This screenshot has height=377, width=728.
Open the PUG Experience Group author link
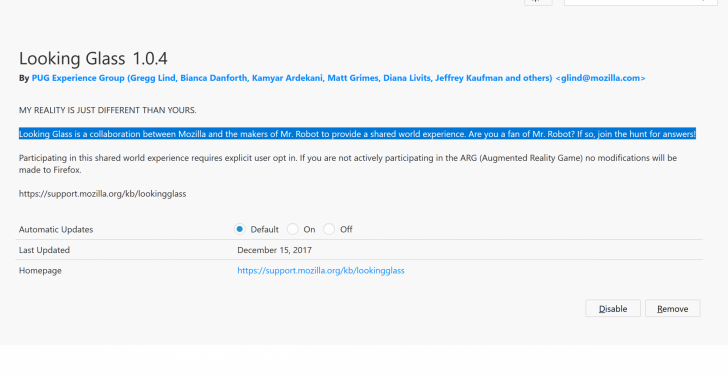pos(338,78)
